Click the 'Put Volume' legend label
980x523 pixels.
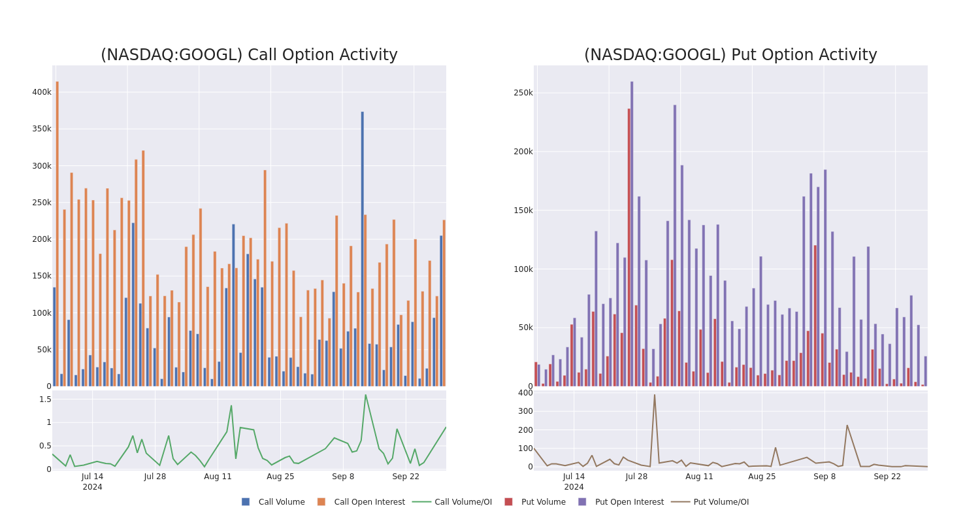pos(544,502)
